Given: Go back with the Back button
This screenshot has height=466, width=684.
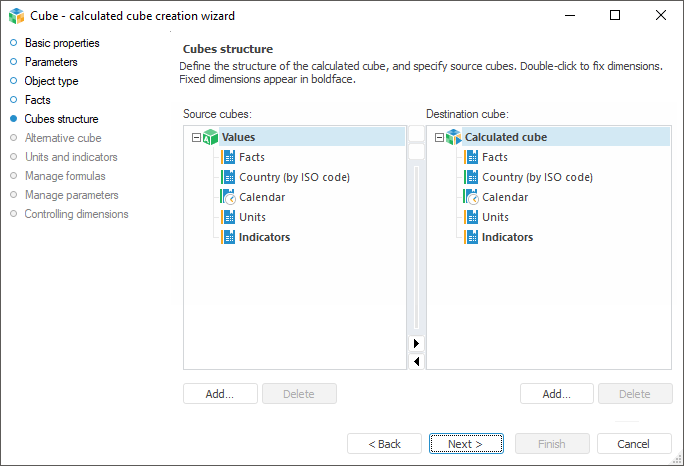Looking at the screenshot, I should (x=384, y=443).
